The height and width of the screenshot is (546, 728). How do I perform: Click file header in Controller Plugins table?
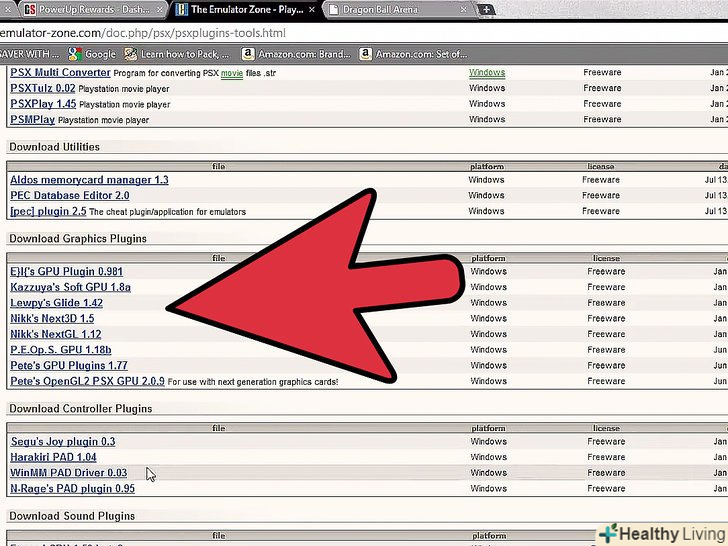tap(219, 428)
